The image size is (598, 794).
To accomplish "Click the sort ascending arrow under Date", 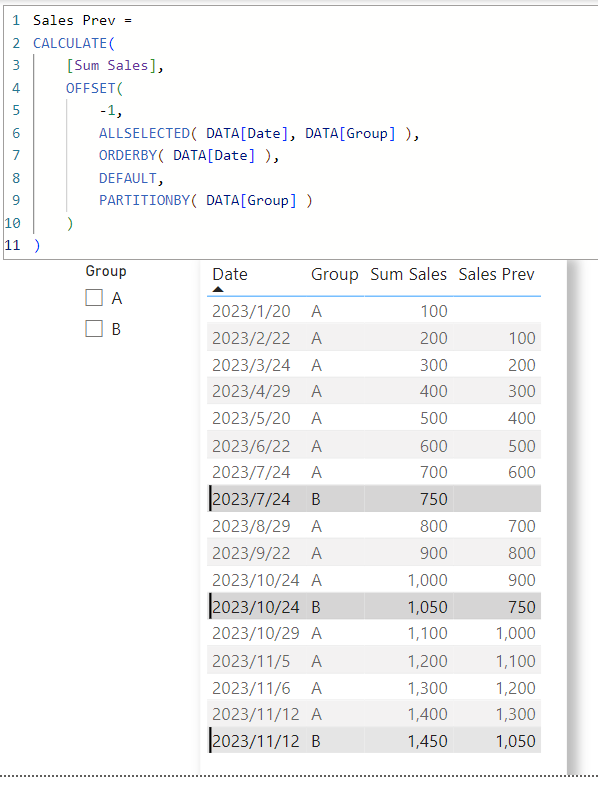I will pos(218,289).
